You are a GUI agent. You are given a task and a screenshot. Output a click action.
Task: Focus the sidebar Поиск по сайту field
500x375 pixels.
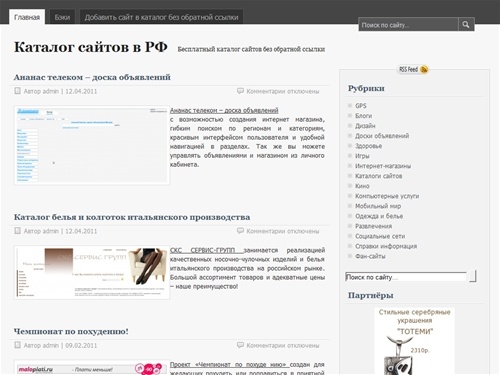click(x=406, y=277)
